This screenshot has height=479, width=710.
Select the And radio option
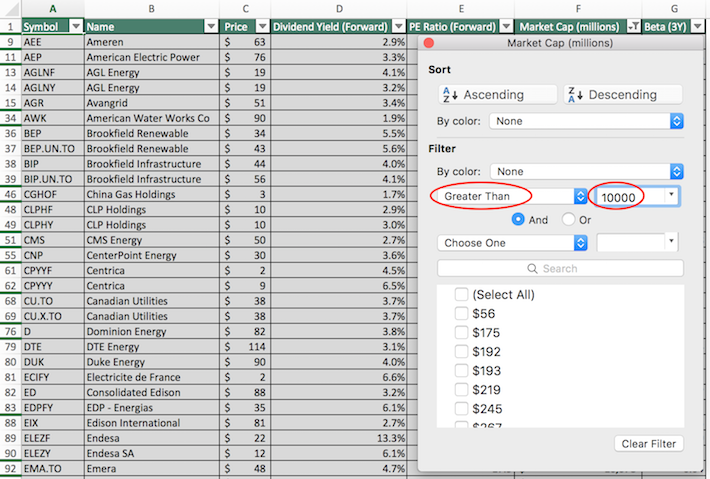[x=518, y=219]
